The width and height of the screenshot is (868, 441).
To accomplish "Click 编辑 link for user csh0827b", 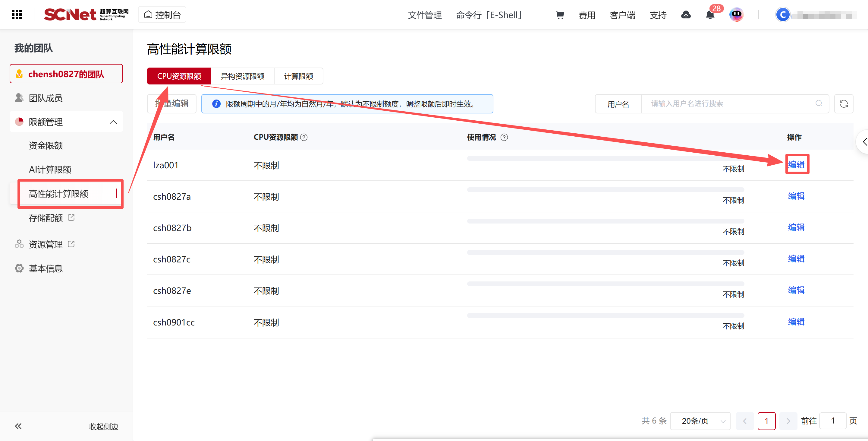I will pos(796,227).
